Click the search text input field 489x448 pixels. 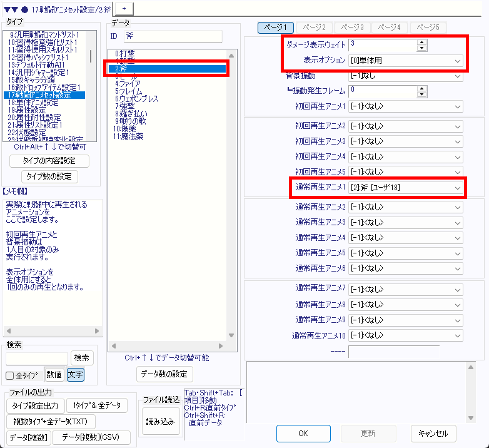coord(37,359)
